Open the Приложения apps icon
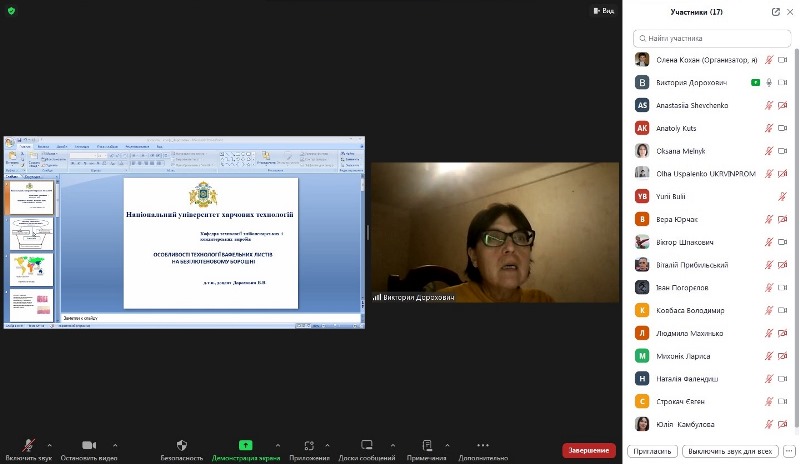Screen dimensions: 800x464 pos(309,445)
